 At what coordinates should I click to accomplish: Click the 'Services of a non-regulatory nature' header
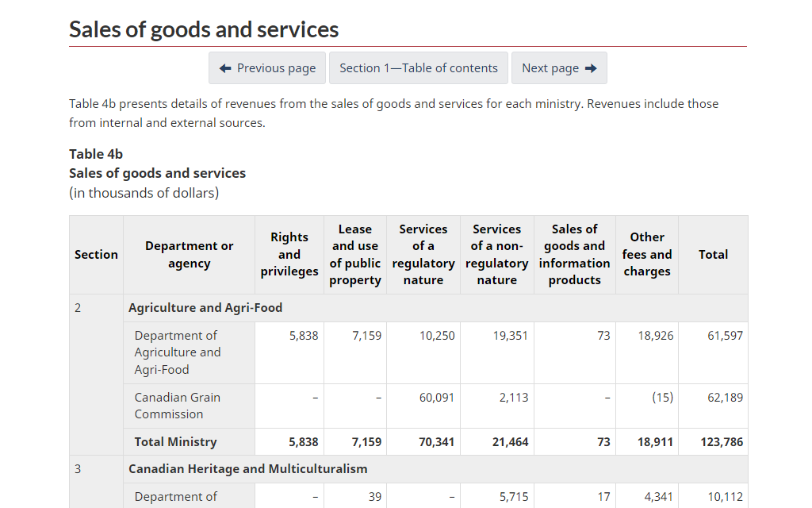pyautogui.click(x=497, y=254)
